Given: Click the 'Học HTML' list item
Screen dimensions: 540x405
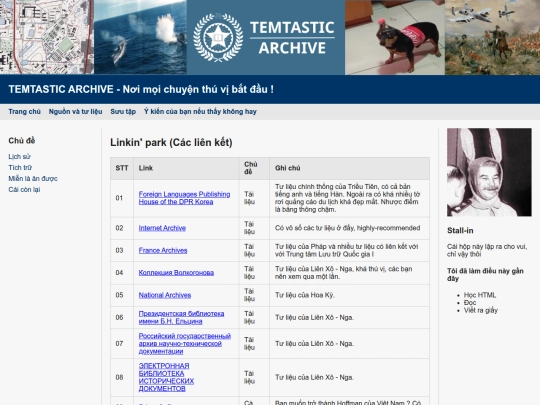Looking at the screenshot, I should tap(480, 295).
